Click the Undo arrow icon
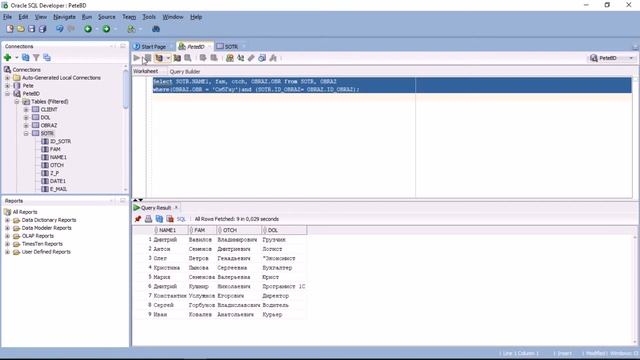 point(60,29)
